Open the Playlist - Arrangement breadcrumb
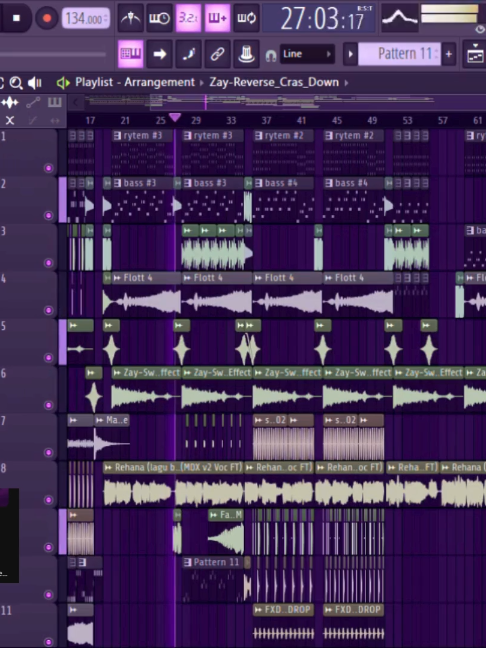This screenshot has height=648, width=486. pyautogui.click(x=135, y=82)
